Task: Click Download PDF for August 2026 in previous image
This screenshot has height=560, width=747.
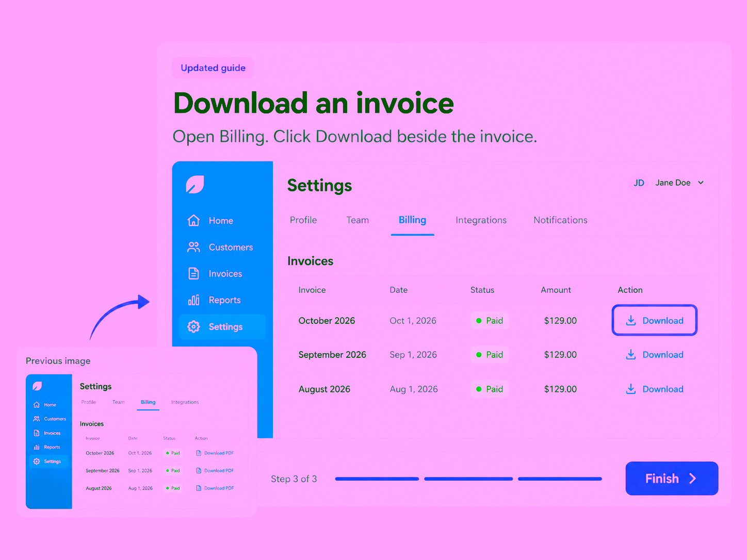Action: (215, 488)
